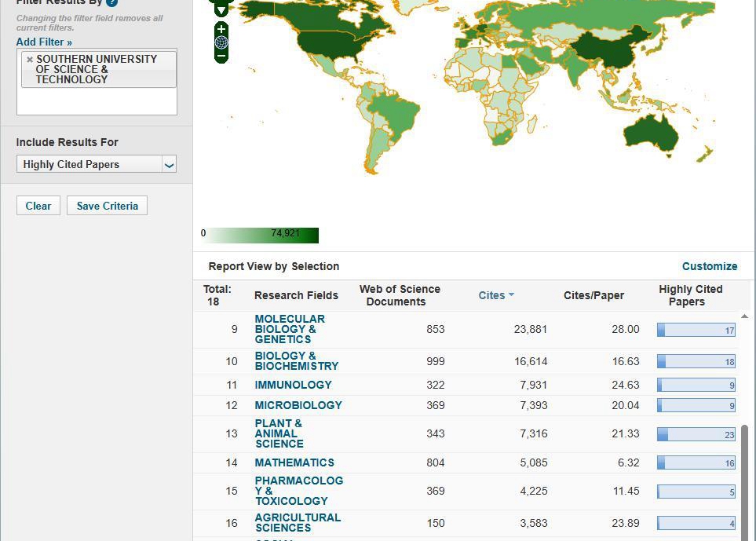Click the map color legend scale
The width and height of the screenshot is (756, 541).
coord(259,236)
